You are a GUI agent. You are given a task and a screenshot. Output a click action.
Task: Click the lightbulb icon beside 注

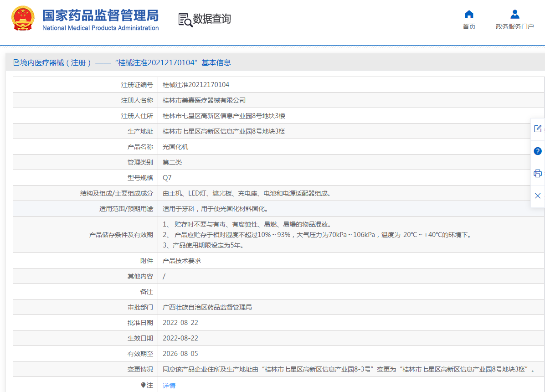144,385
